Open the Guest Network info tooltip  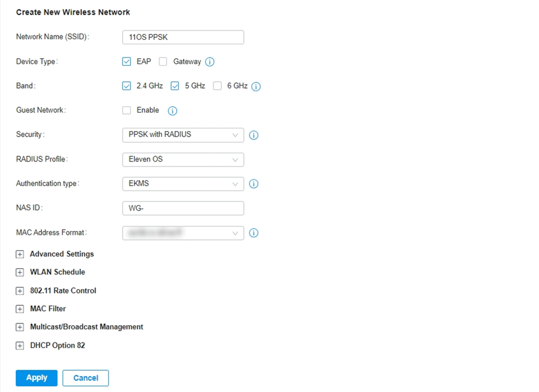pyautogui.click(x=172, y=111)
